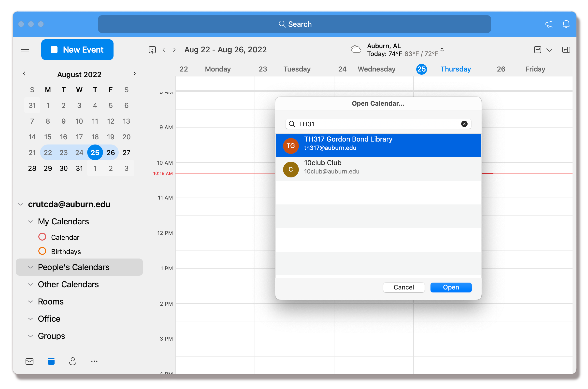
Task: Click August 2022 month label
Action: point(79,74)
